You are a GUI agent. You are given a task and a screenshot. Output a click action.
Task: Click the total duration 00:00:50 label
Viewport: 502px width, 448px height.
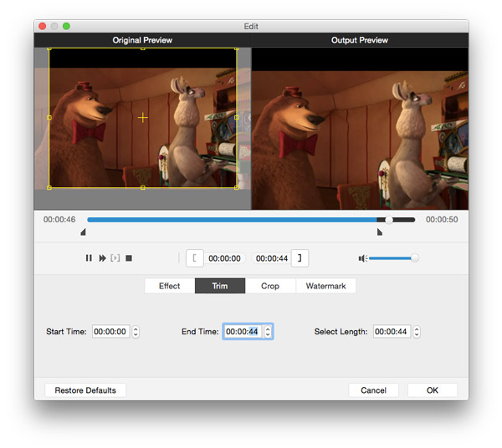tap(442, 220)
